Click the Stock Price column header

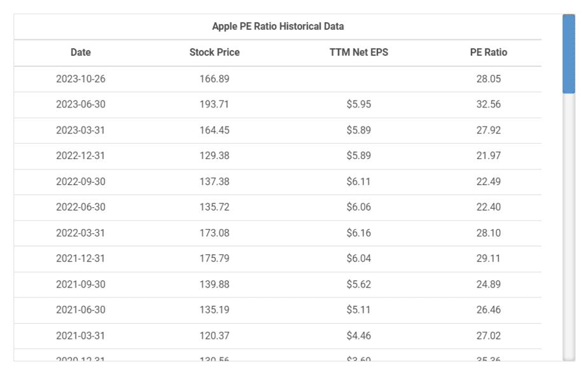tap(214, 53)
